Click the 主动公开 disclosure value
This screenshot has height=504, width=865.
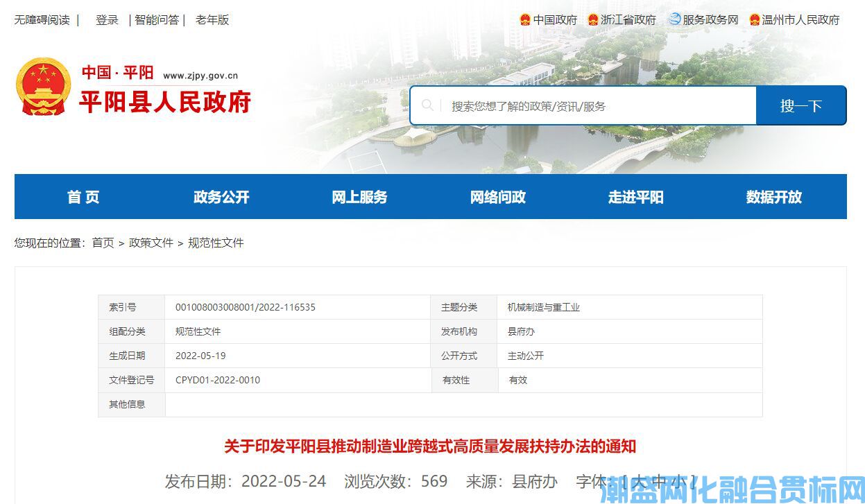pyautogui.click(x=526, y=356)
